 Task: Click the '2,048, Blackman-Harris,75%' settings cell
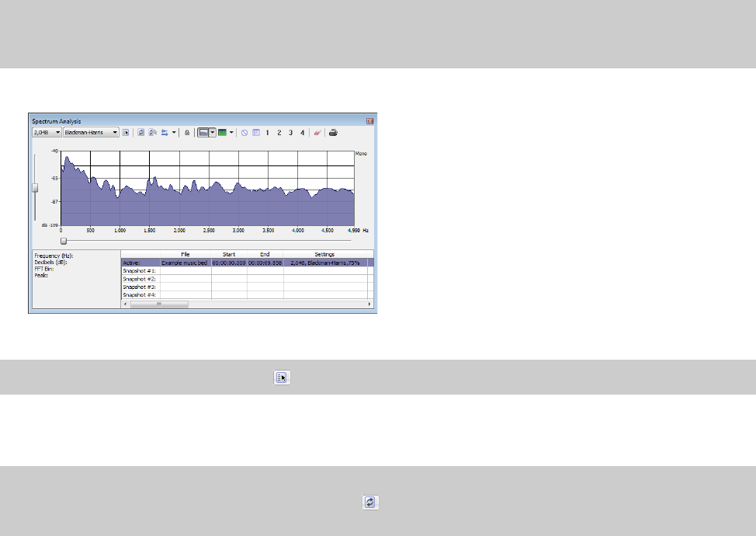pyautogui.click(x=325, y=263)
